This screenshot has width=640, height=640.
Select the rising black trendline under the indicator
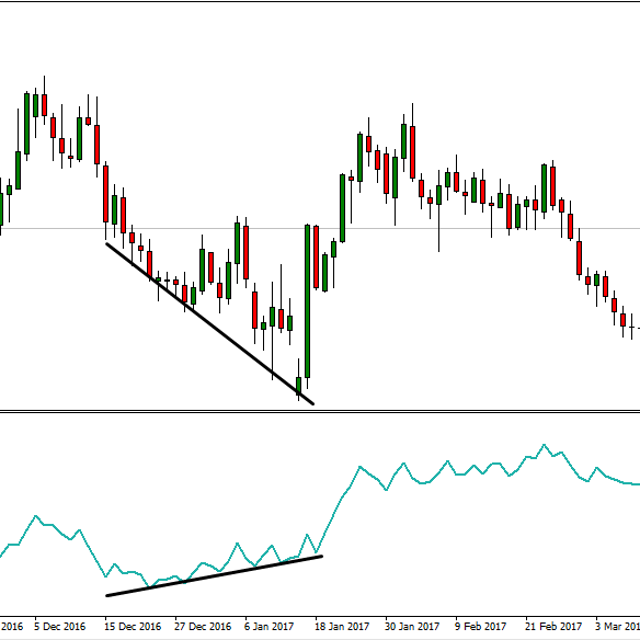214,575
